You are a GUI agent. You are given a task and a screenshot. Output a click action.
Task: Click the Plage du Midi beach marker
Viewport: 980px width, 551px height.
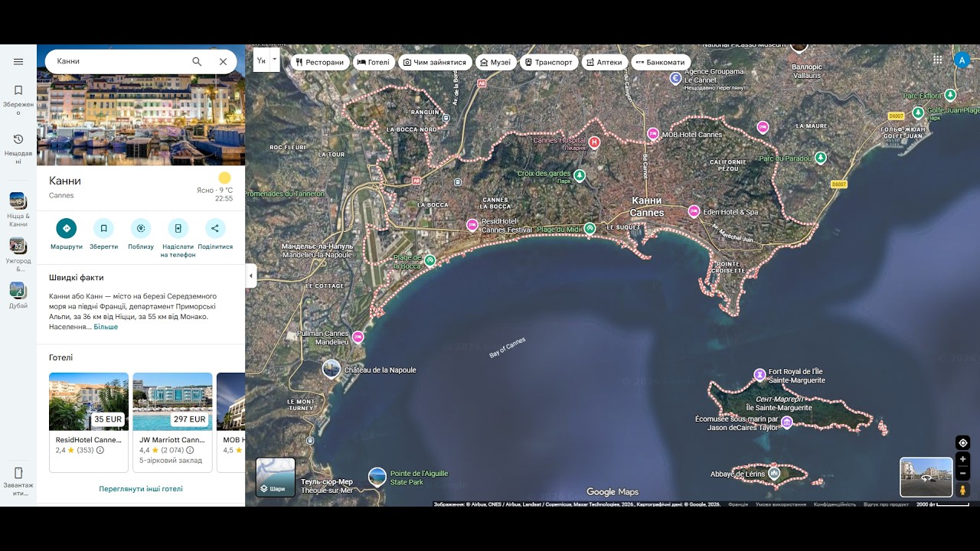click(590, 228)
